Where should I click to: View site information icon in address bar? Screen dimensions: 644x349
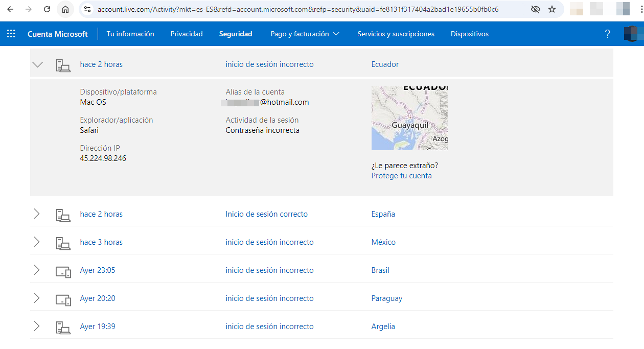(87, 9)
